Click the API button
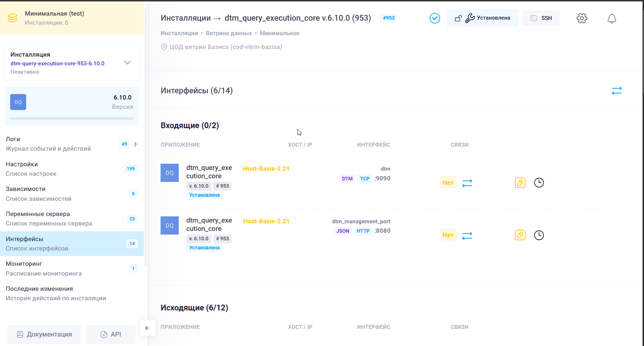Image resolution: width=644 pixels, height=346 pixels. (111, 334)
